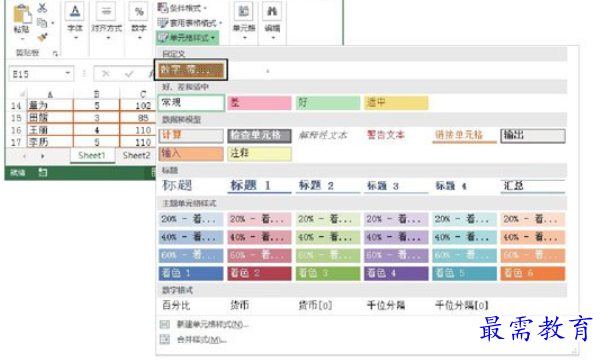The height and width of the screenshot is (360, 601).
Task: Open Format as Table (套用表格格式) menu
Action: [190, 23]
